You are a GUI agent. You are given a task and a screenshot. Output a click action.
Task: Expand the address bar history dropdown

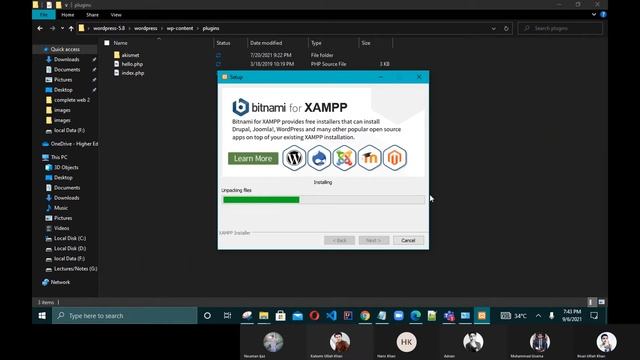493,29
